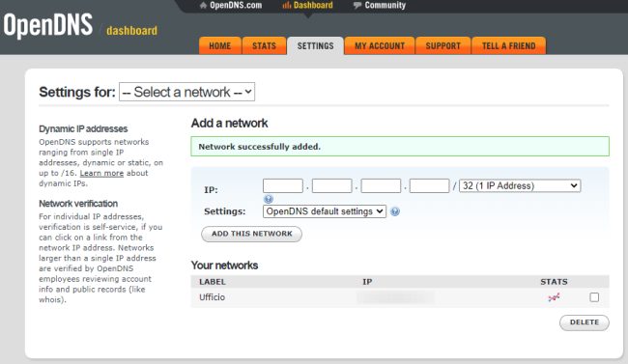Screen dimensions: 628x364
Task: Click the OpenDNS logo
Action: [48, 25]
